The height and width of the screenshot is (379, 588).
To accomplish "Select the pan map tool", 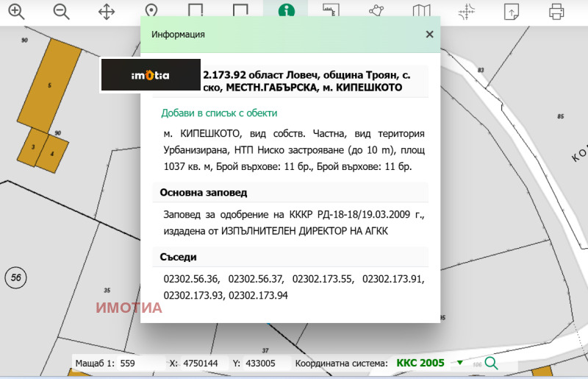I will click(107, 11).
